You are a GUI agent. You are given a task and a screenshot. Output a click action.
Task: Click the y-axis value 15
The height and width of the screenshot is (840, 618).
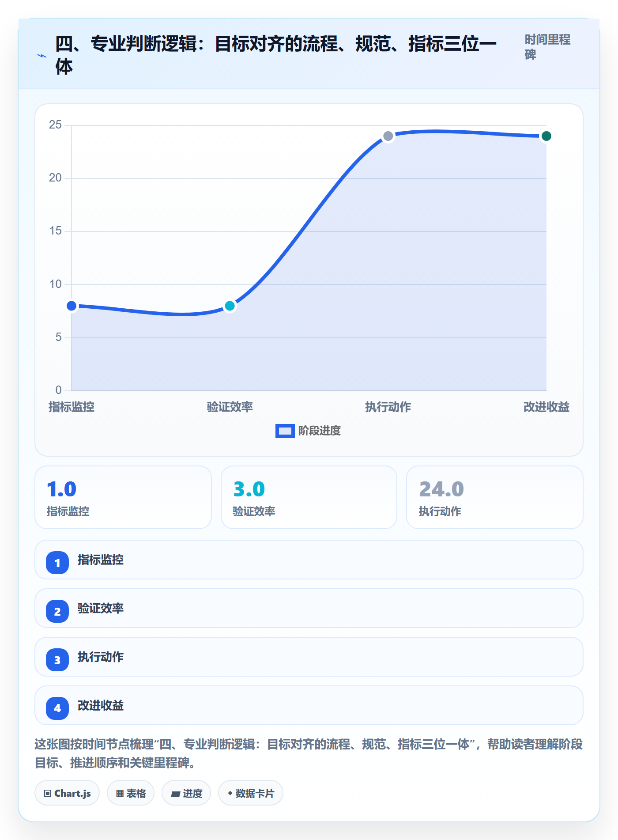(x=55, y=231)
